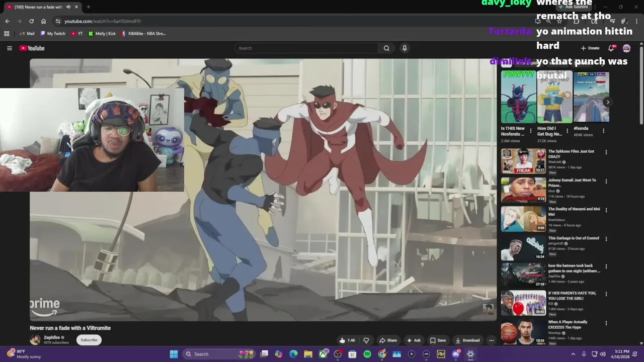This screenshot has height=362, width=644.
Task: Open the YouTube account avatar menu
Action: (x=626, y=48)
